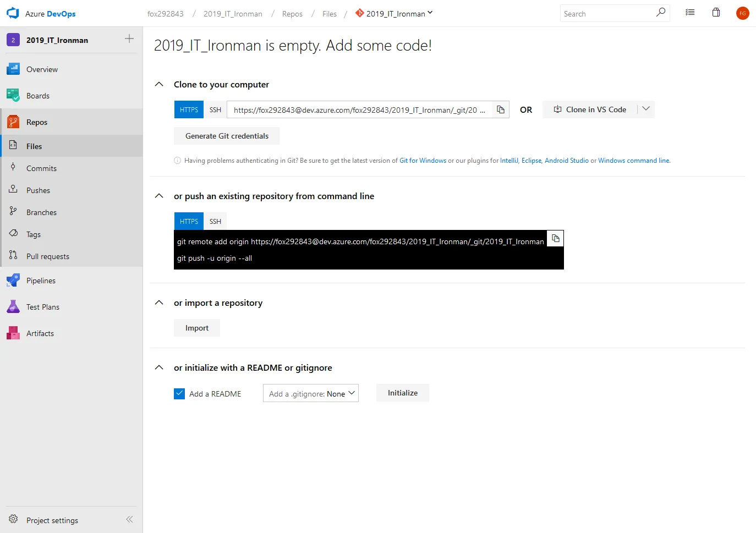Open the Artifacts icon in sidebar
This screenshot has width=756, height=533.
coord(13,333)
